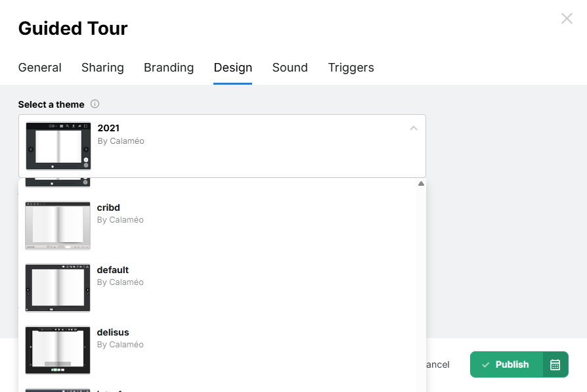Open the Branding tab
This screenshot has height=392, width=587.
[169, 68]
